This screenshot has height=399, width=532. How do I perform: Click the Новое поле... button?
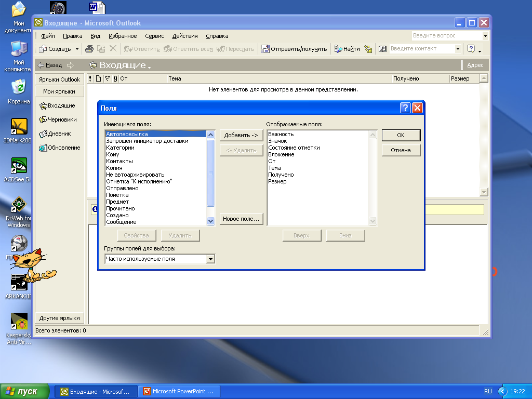coord(241,219)
